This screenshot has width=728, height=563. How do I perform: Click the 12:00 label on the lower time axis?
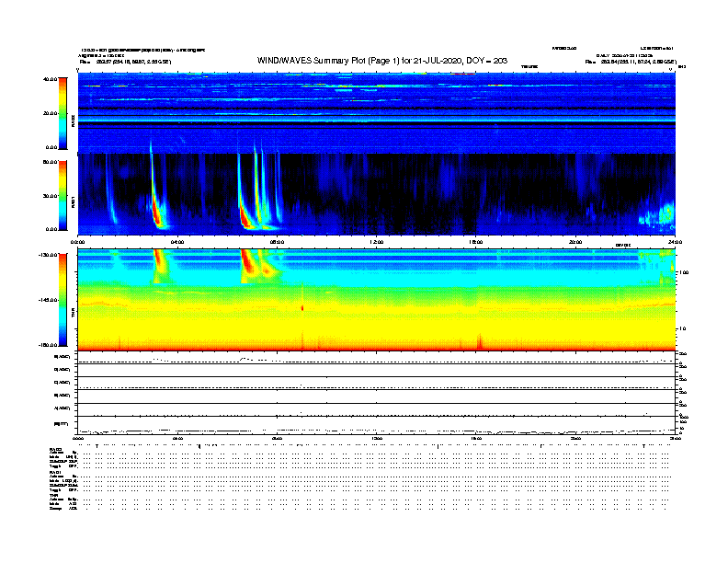[x=377, y=438]
